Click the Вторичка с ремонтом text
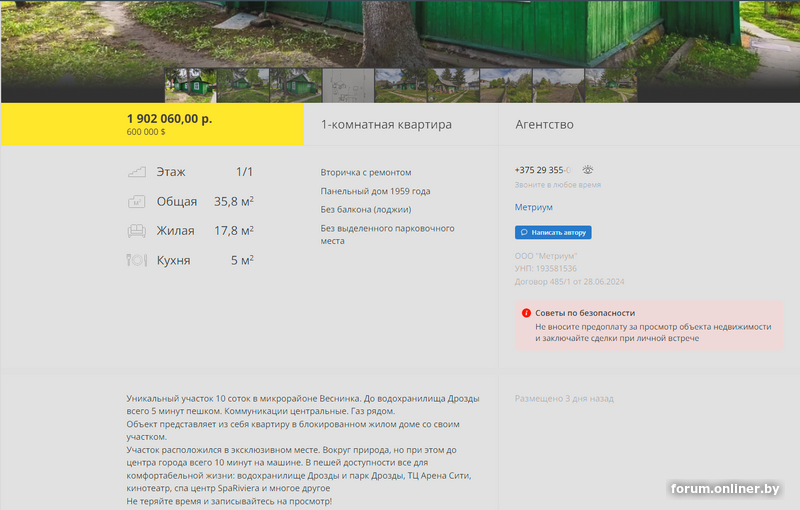 (x=366, y=172)
